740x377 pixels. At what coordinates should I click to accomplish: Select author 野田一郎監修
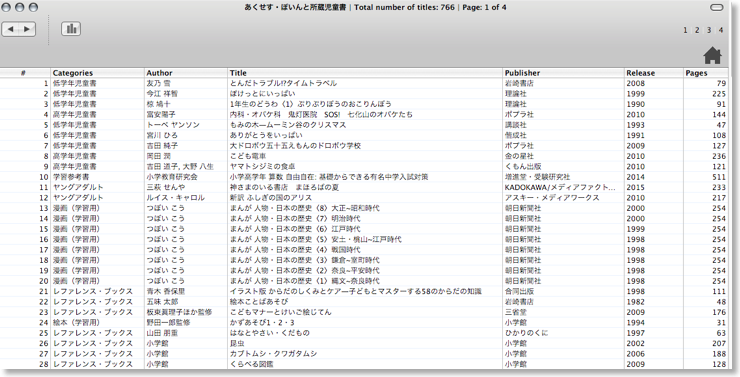[x=168, y=322]
